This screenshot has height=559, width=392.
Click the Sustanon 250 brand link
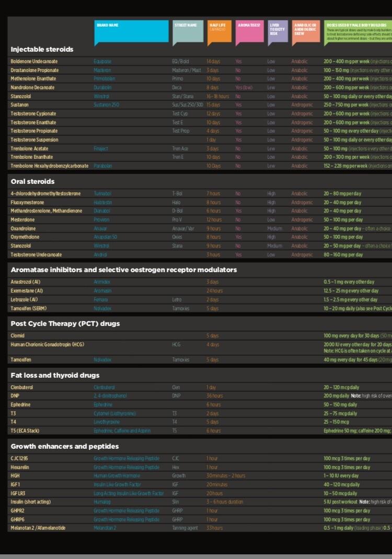pyautogui.click(x=107, y=105)
